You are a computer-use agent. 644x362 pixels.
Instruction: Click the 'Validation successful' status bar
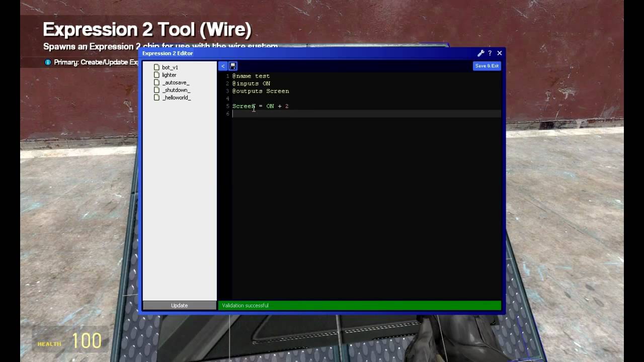360,305
